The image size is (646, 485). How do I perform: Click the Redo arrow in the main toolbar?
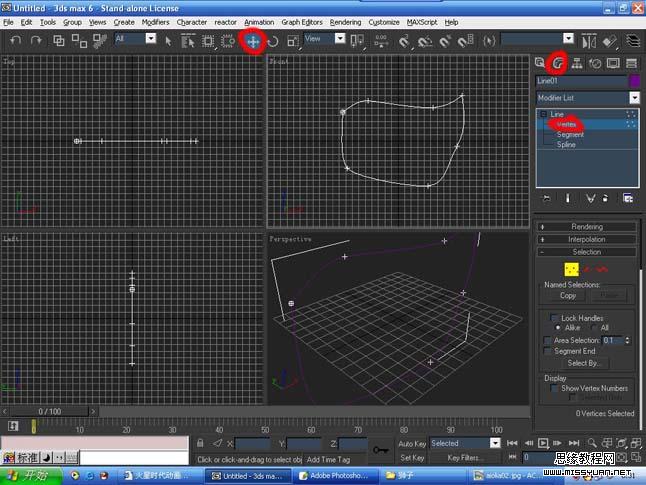[36, 40]
